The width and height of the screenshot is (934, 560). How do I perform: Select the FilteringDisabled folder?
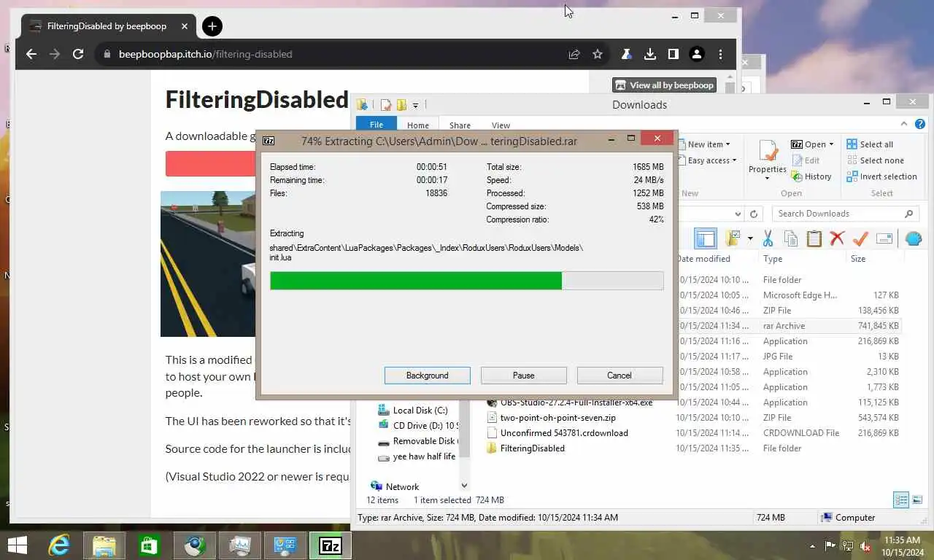[532, 448]
